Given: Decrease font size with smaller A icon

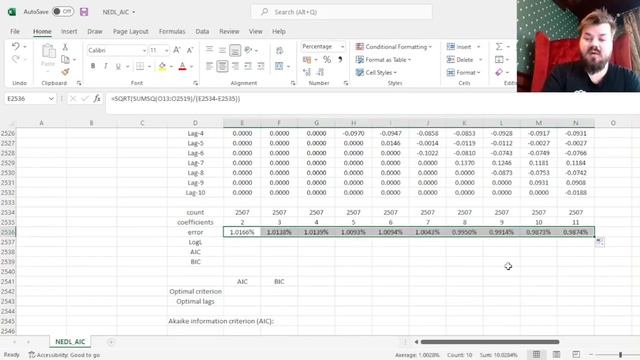Looking at the screenshot, I should [190, 50].
